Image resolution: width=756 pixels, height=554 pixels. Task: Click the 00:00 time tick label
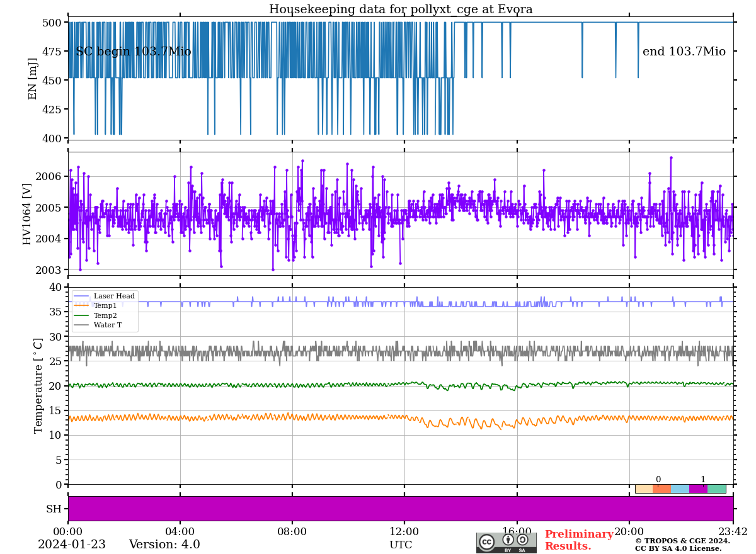(68, 531)
